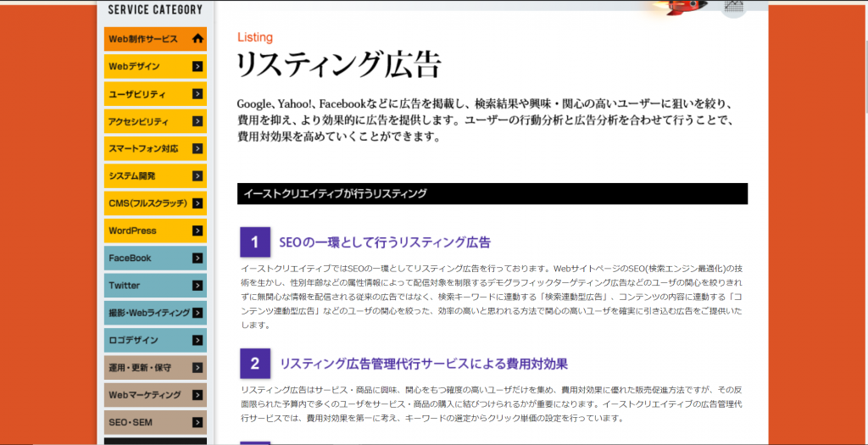868x445 pixels.
Task: Open the 撮影・Webライティング link
Action: [x=156, y=314]
